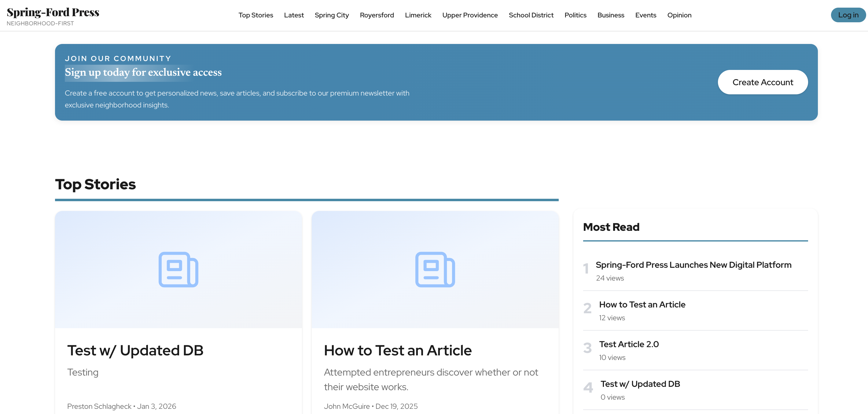
Task: Click How to Test an Article card headline
Action: point(397,350)
